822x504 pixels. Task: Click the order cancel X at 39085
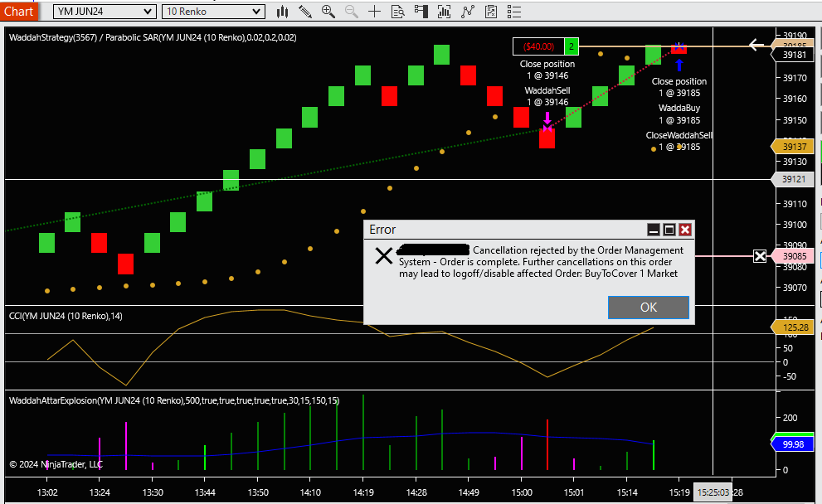pyautogui.click(x=760, y=256)
